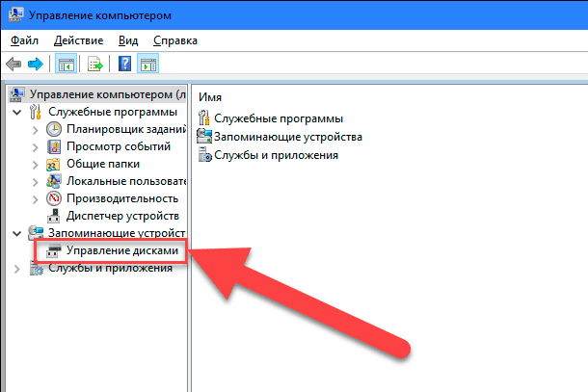This screenshot has width=588, height=392.
Task: Click the Служебные программы tools icon in tree
Action: [x=36, y=112]
